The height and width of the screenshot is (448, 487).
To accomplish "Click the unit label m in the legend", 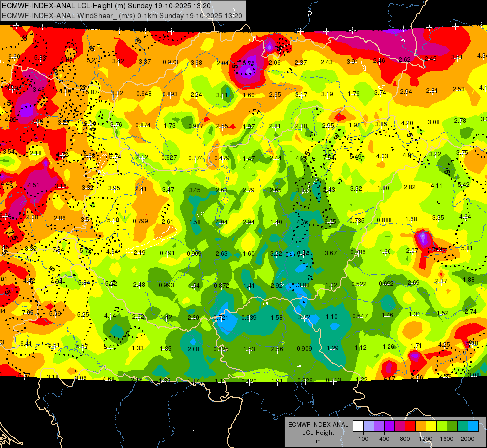I will [x=318, y=441].
